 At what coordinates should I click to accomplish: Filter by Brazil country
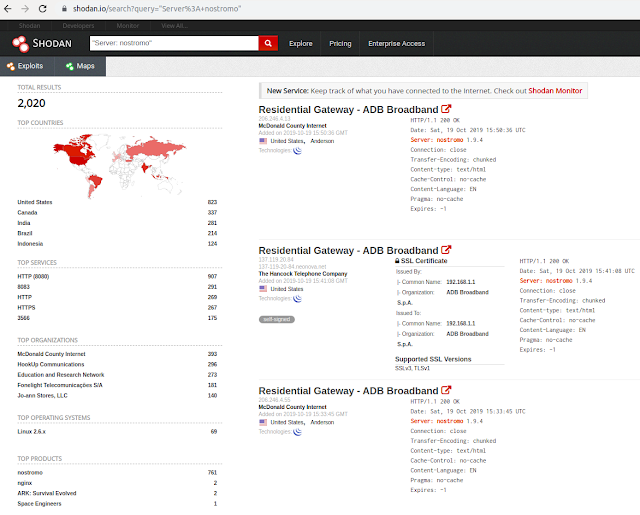click(24, 233)
